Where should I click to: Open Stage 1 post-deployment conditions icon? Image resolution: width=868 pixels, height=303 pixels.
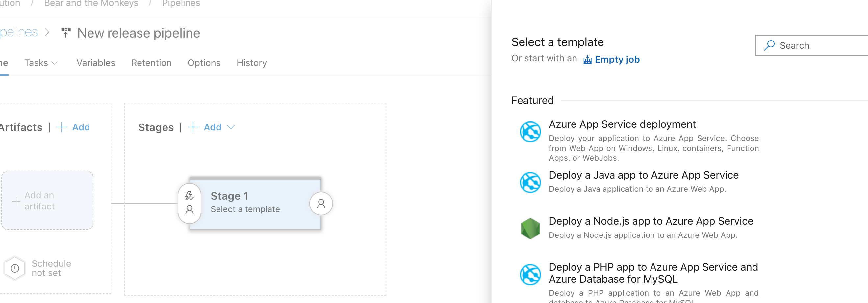pos(321,203)
